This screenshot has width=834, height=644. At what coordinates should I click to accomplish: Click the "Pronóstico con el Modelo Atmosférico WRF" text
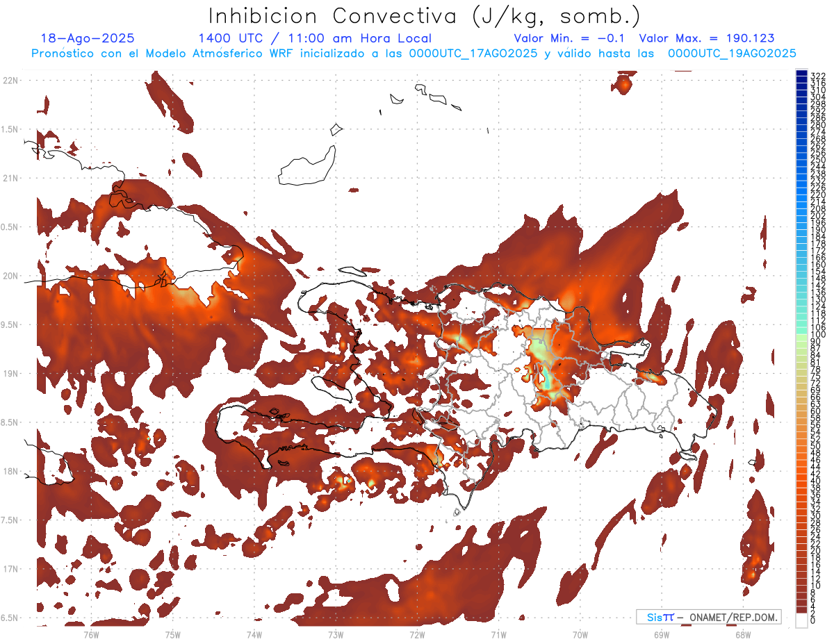click(x=162, y=53)
